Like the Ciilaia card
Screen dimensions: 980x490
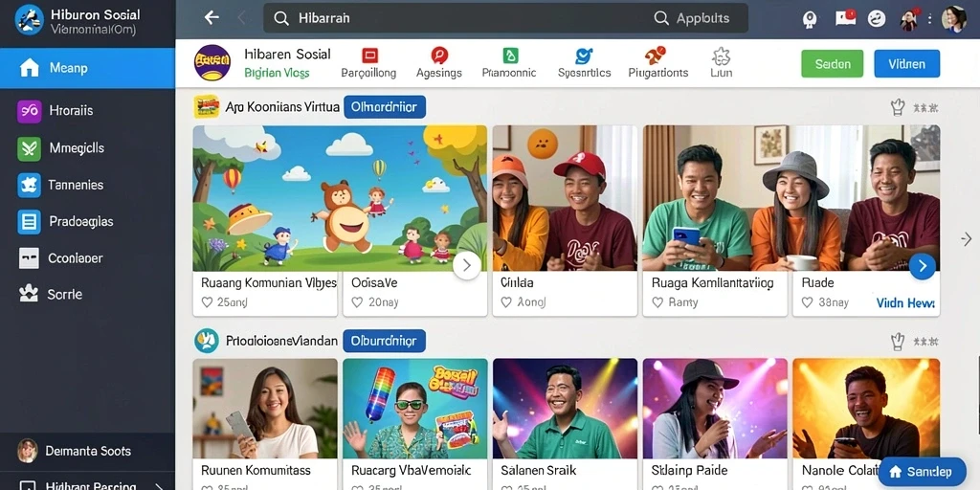(507, 302)
